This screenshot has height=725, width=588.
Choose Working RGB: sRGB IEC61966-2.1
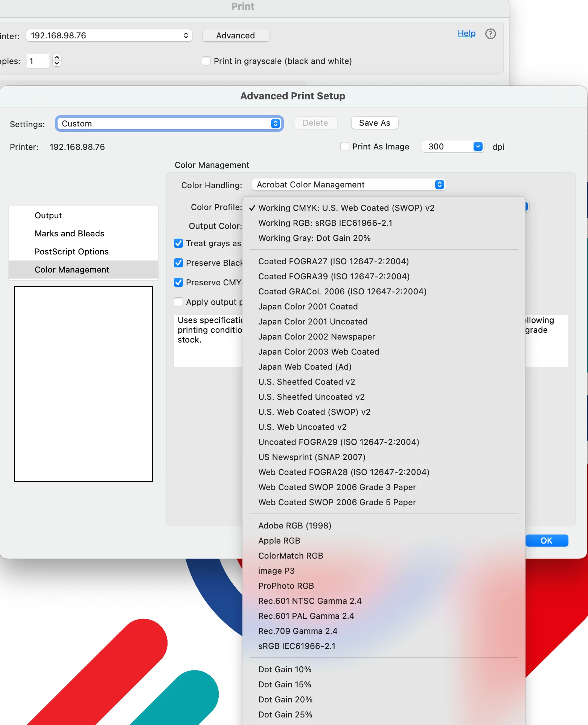384,223
